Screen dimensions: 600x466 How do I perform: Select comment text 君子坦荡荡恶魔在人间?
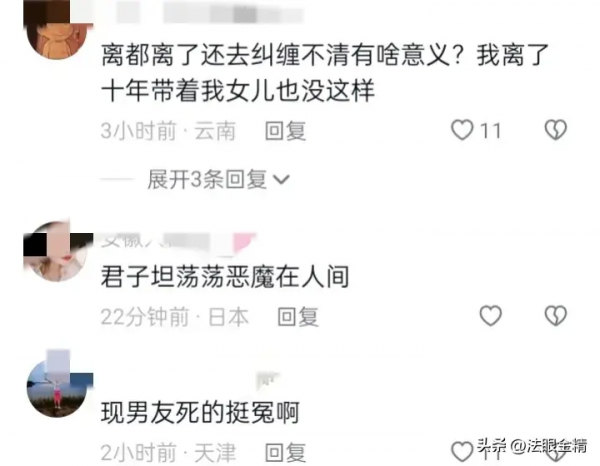(225, 277)
